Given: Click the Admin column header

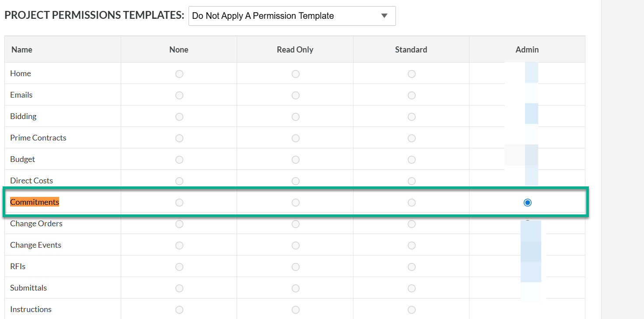Looking at the screenshot, I should pos(527,49).
